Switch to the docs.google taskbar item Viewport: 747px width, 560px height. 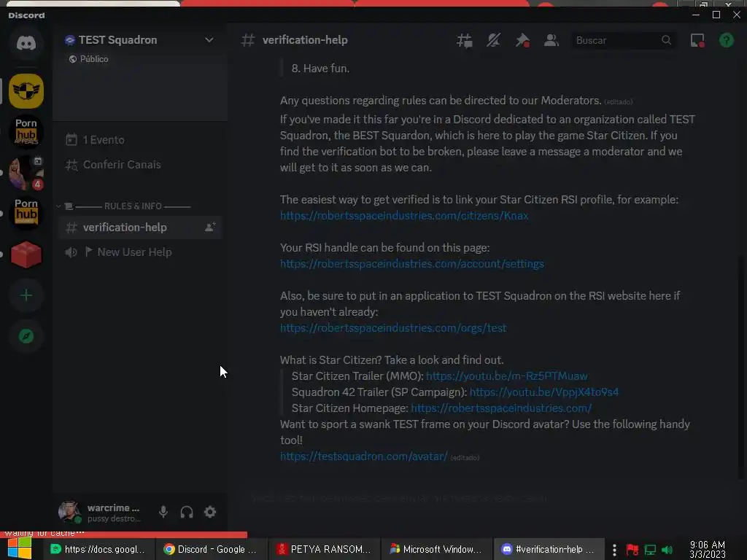tap(99, 549)
